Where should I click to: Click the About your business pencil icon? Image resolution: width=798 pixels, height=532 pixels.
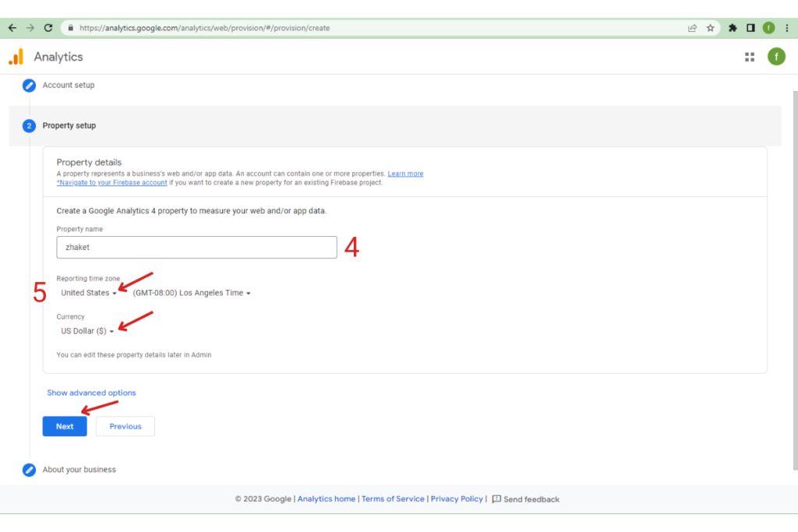click(x=29, y=470)
